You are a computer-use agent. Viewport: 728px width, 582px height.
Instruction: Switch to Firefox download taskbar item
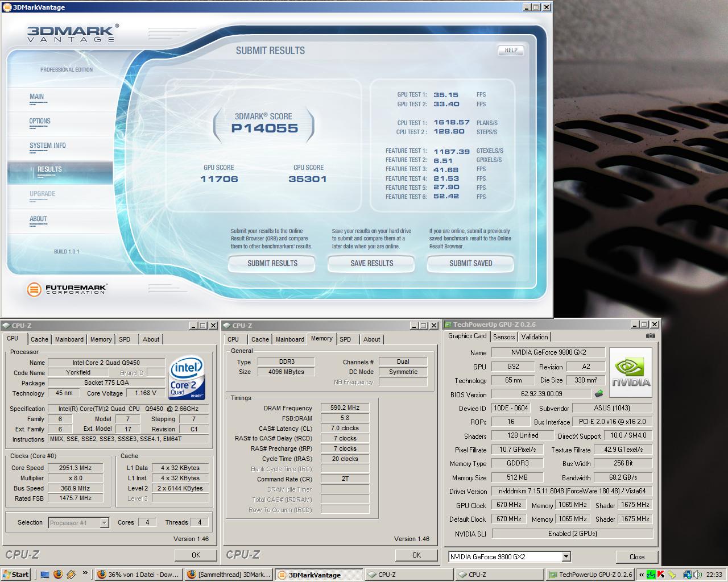139,575
